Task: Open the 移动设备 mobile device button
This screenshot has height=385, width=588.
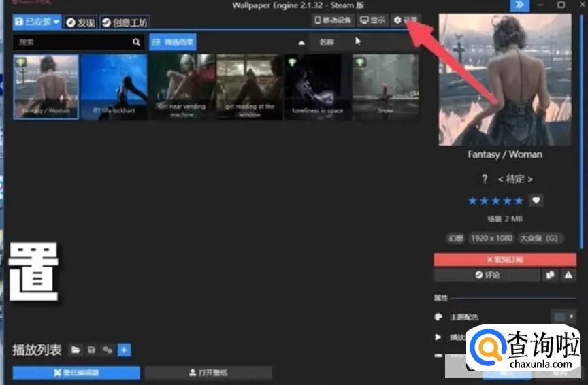Action: (x=333, y=20)
